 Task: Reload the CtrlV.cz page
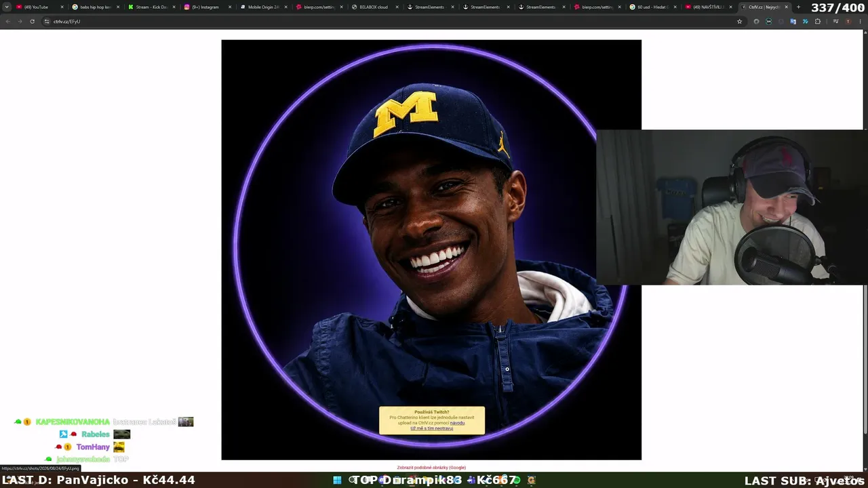click(x=32, y=21)
